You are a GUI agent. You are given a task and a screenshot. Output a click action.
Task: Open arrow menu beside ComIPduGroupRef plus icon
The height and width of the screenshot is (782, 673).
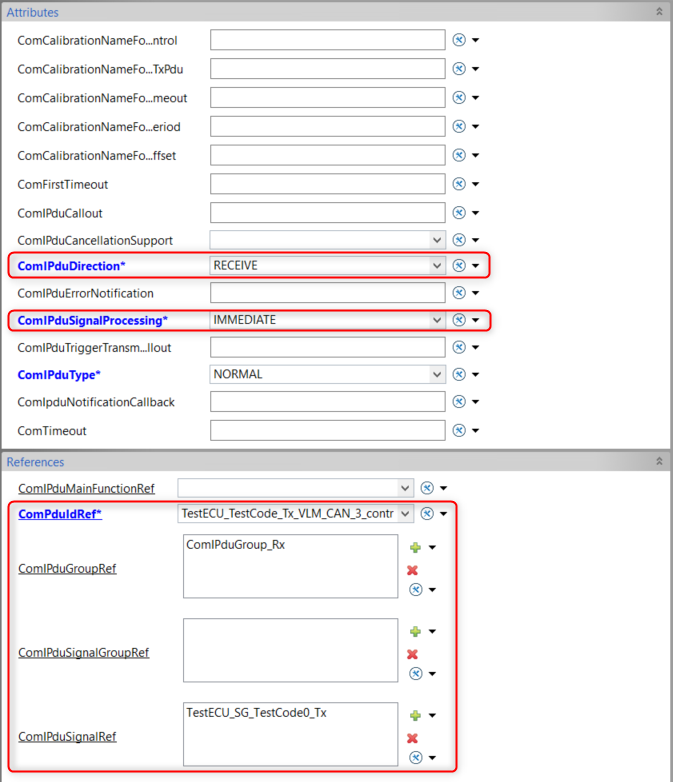[x=433, y=548]
